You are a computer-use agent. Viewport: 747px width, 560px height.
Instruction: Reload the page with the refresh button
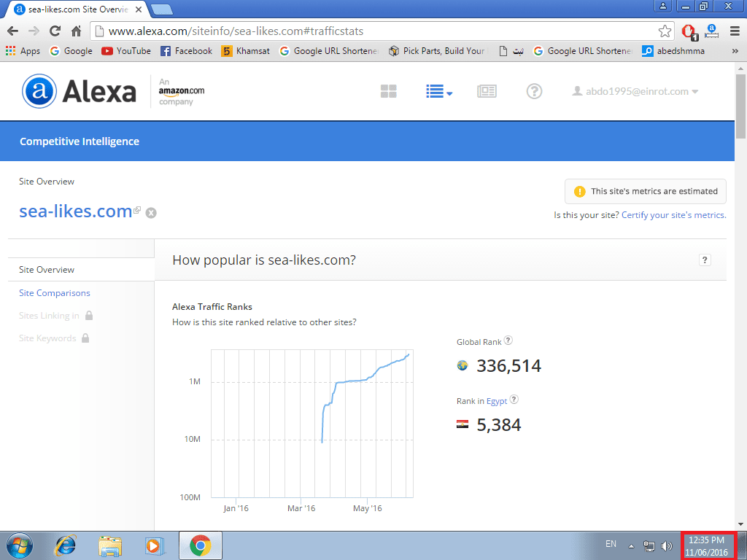tap(55, 31)
